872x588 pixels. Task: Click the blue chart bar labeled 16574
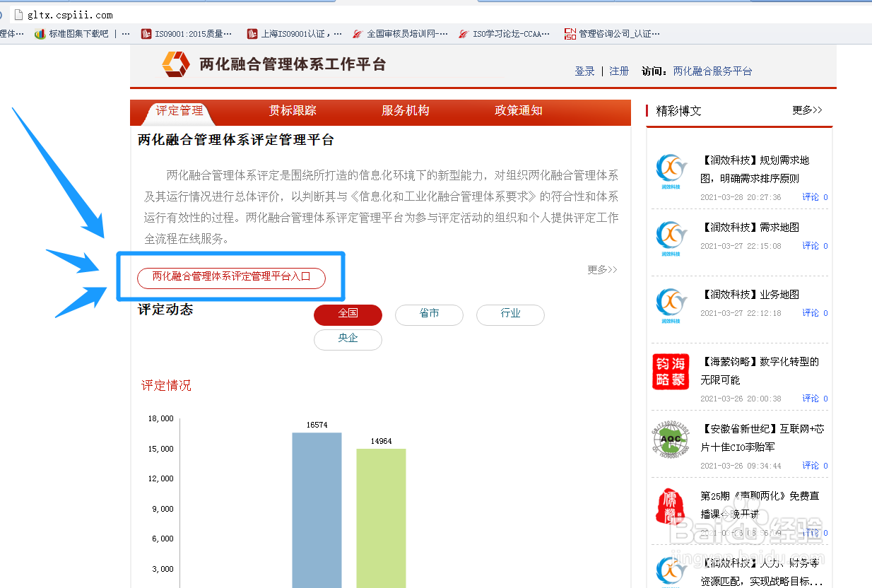coord(317,510)
